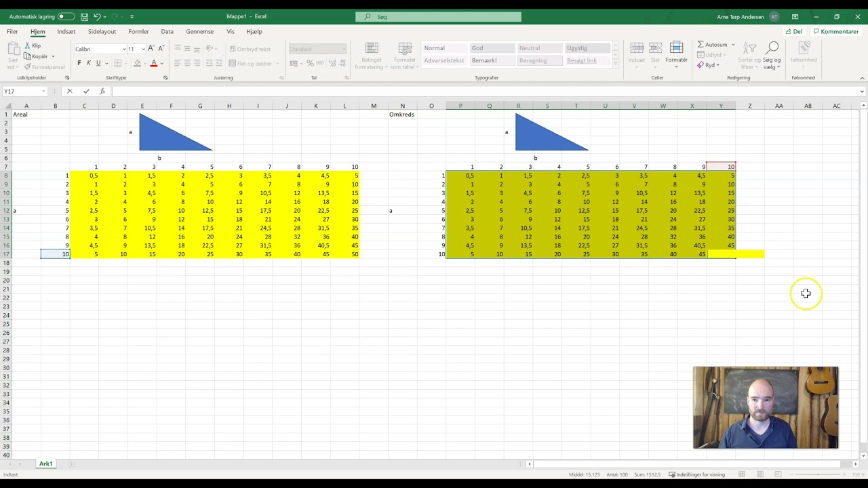Viewport: 868px width, 488px height.
Task: Center text horizontally in cells
Action: pos(187,63)
